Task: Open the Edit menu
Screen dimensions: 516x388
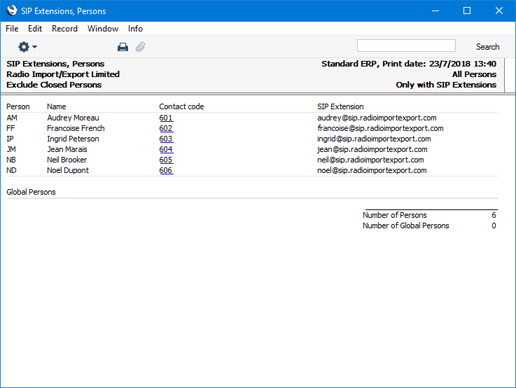Action: 35,29
